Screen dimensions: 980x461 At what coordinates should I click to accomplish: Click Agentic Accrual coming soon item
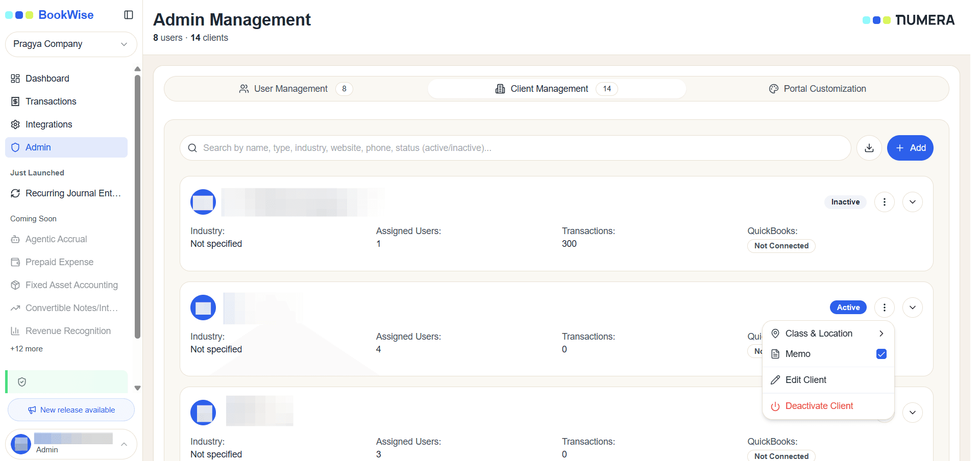coord(66,239)
